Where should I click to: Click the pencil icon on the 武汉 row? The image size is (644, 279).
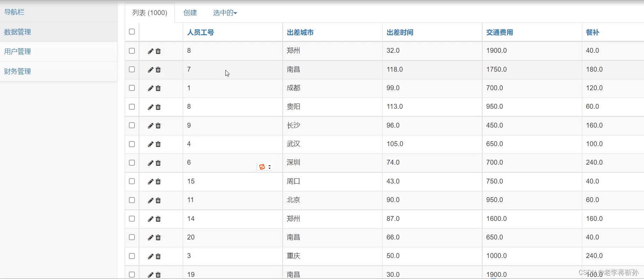tap(151, 144)
